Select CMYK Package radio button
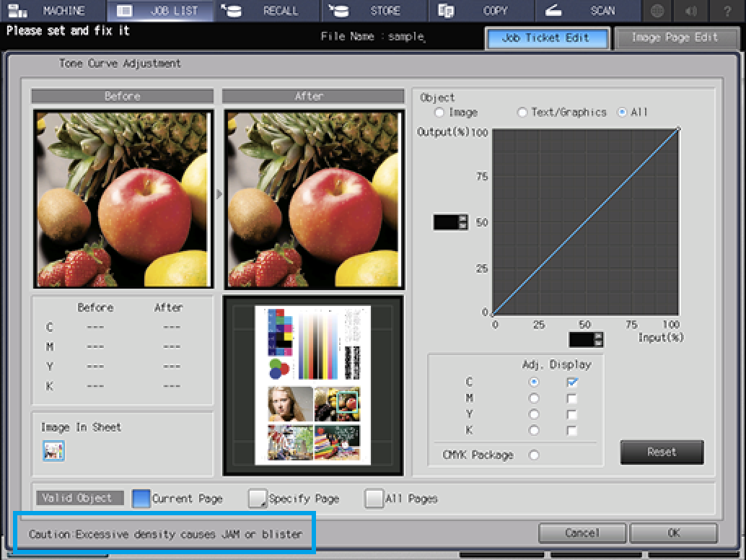 point(534,455)
